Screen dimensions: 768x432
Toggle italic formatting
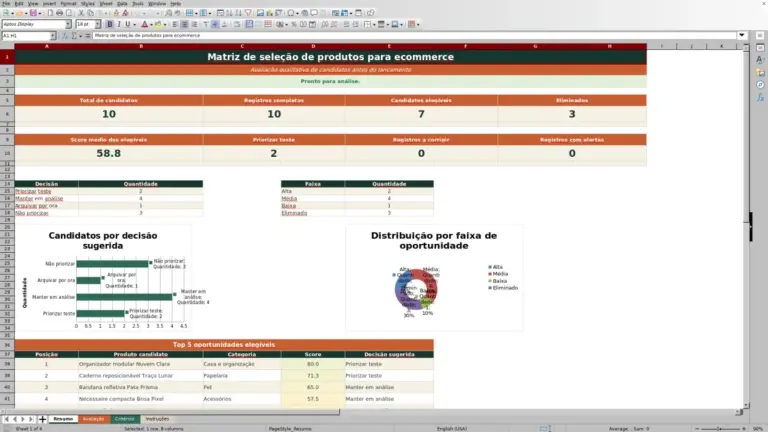(x=119, y=24)
